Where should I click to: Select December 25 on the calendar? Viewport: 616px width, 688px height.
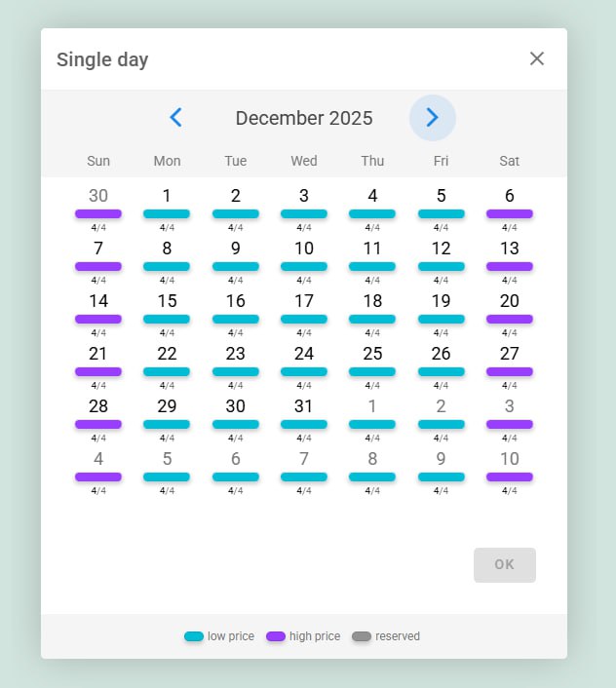click(372, 354)
